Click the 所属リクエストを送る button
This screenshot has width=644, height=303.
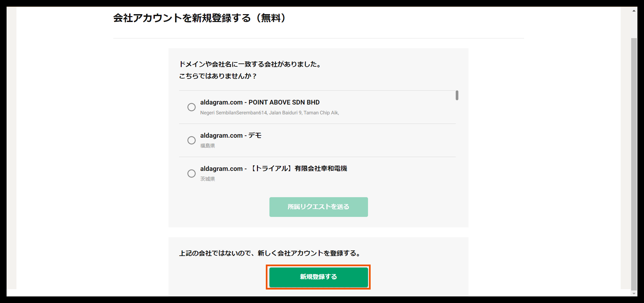(x=318, y=207)
